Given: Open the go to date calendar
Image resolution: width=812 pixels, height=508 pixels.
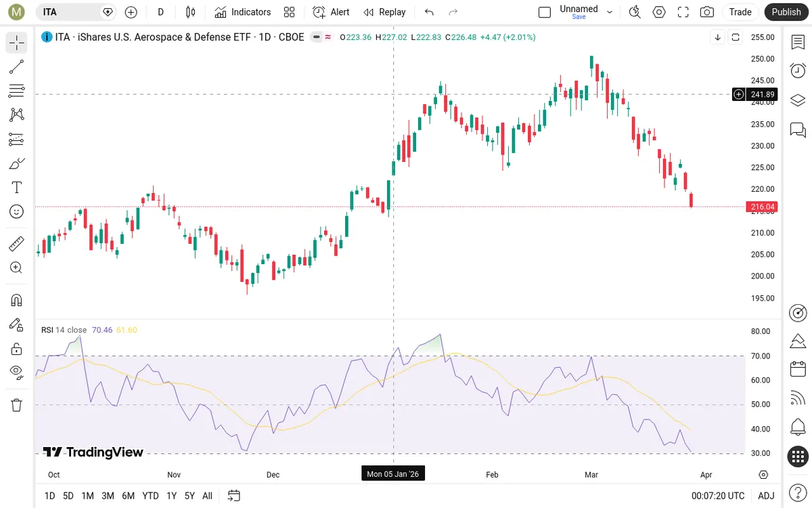Looking at the screenshot, I should [x=234, y=496].
